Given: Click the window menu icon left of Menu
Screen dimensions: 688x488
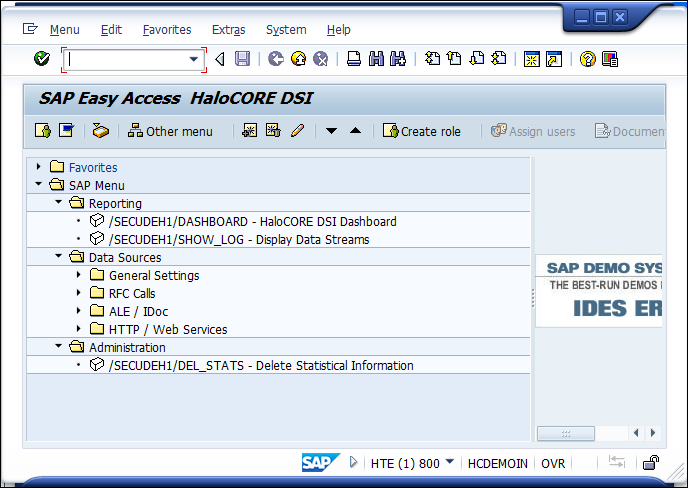Looking at the screenshot, I should [x=30, y=29].
